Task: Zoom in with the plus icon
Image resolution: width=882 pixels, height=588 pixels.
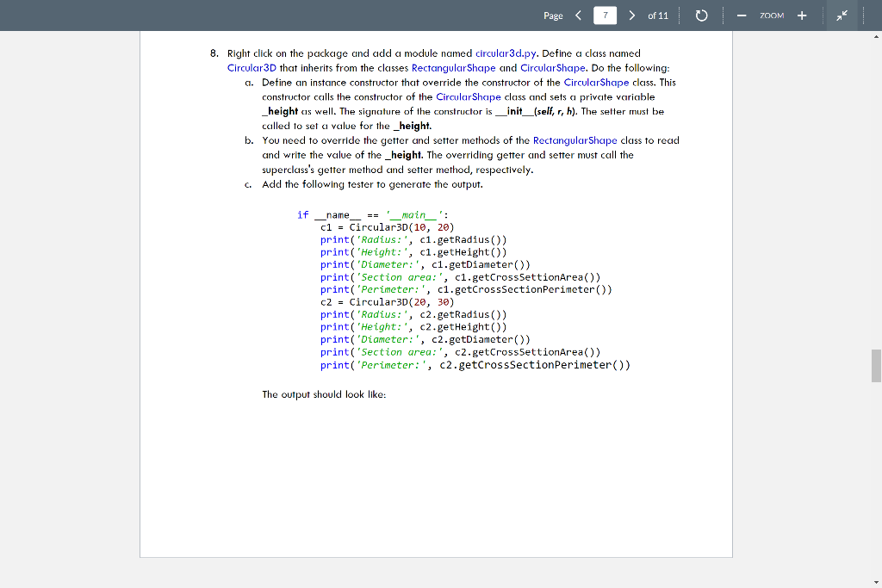Action: (x=802, y=15)
